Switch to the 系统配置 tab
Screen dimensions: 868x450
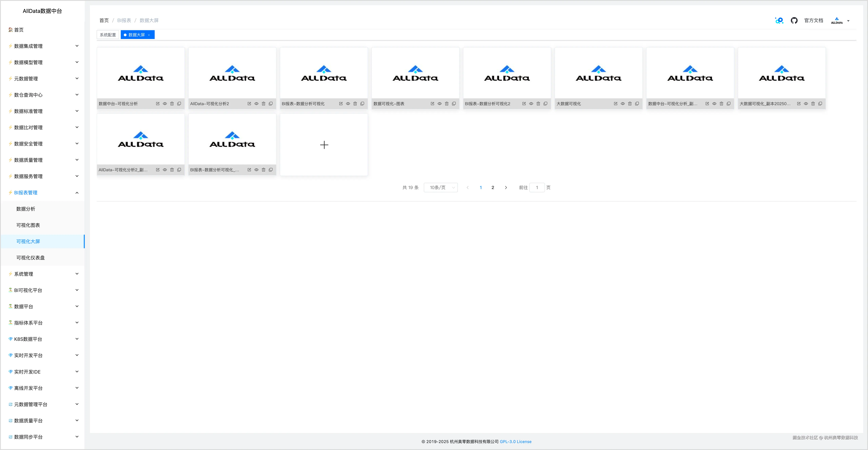108,35
